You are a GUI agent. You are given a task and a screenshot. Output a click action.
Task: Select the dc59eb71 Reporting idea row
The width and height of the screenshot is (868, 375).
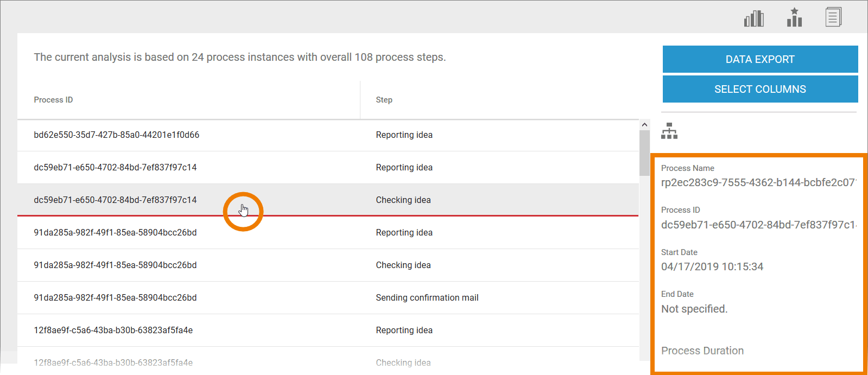point(115,168)
